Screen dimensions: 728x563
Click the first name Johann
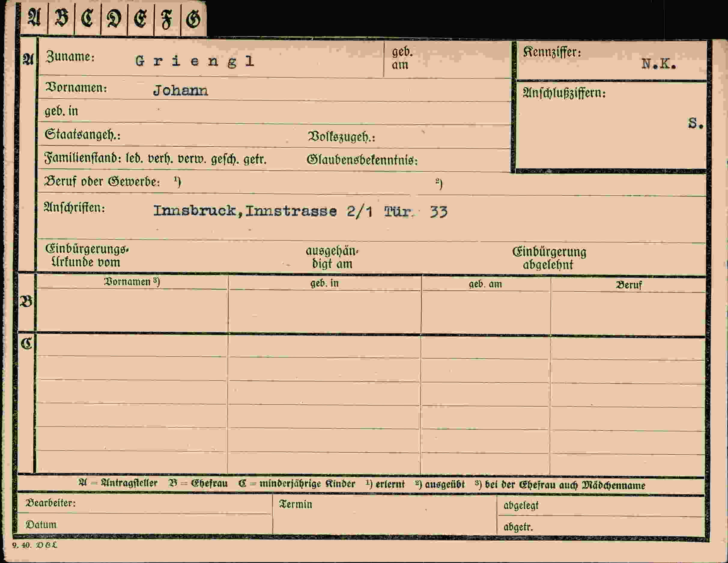coord(180,91)
